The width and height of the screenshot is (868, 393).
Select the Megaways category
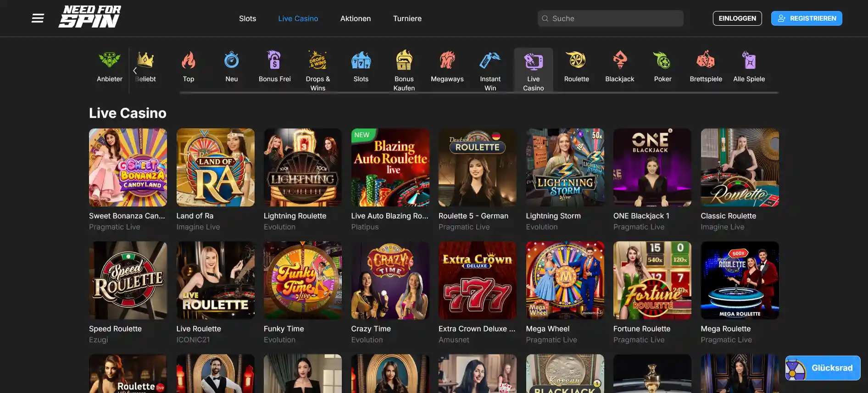pyautogui.click(x=447, y=67)
